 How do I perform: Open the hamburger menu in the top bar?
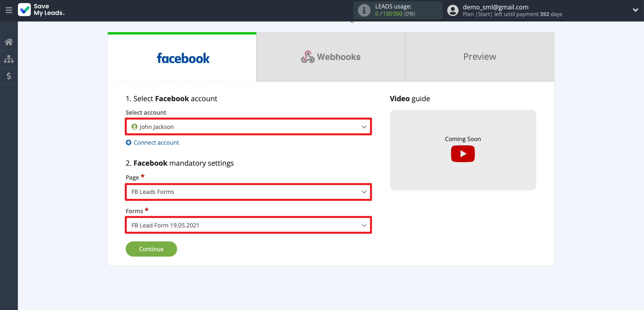tap(9, 10)
